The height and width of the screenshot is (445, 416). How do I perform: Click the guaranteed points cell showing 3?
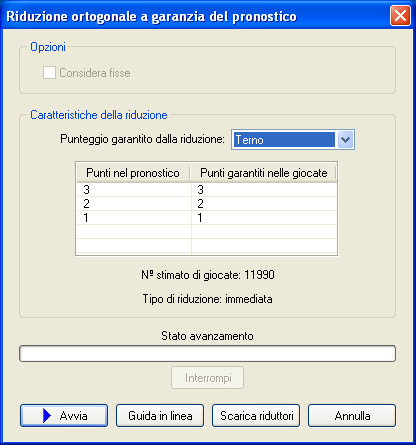coord(264,190)
